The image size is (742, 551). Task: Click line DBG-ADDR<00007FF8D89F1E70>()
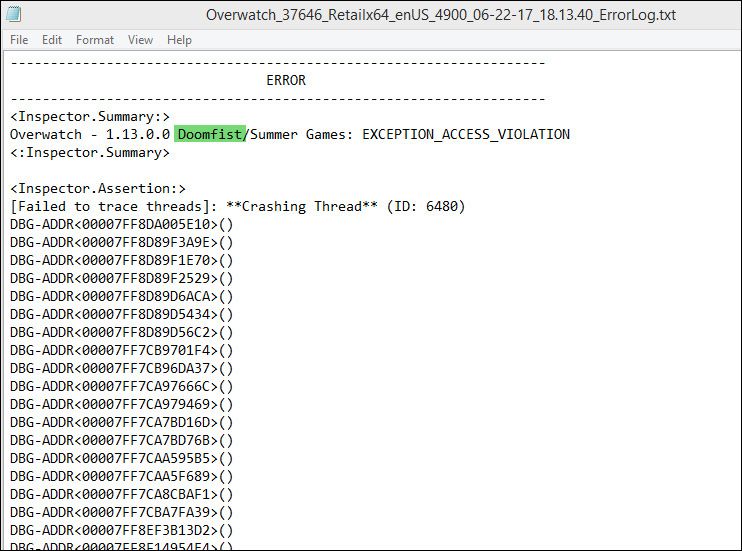pyautogui.click(x=122, y=260)
